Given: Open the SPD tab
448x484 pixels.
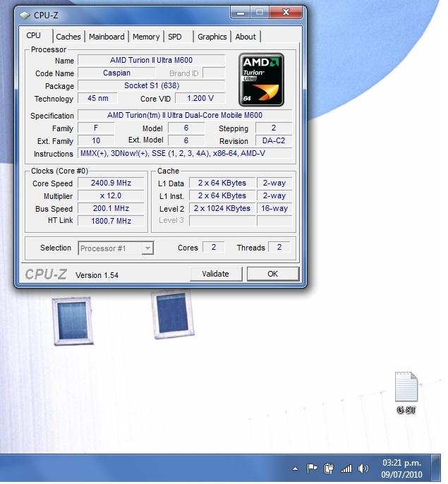Looking at the screenshot, I should tap(178, 37).
